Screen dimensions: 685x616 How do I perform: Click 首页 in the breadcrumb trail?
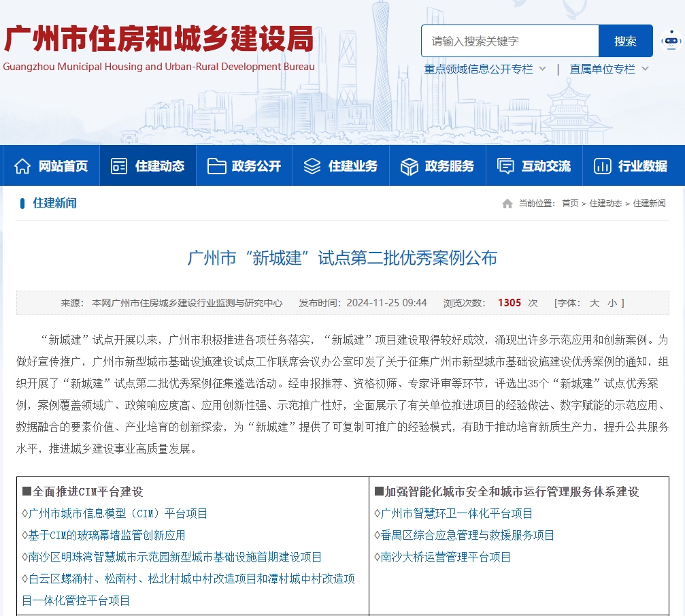pos(569,203)
